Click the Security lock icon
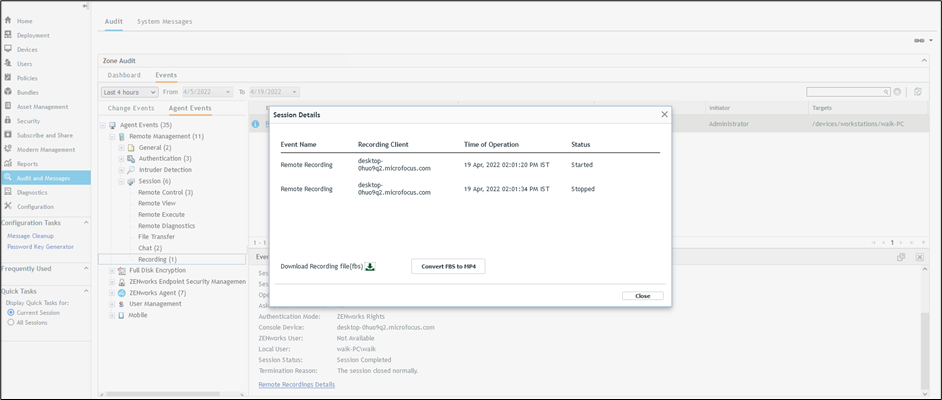The width and height of the screenshot is (942, 400). [x=8, y=120]
